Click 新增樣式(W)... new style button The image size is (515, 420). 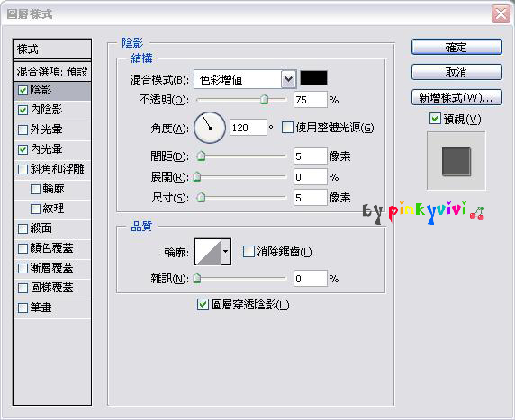click(x=456, y=97)
